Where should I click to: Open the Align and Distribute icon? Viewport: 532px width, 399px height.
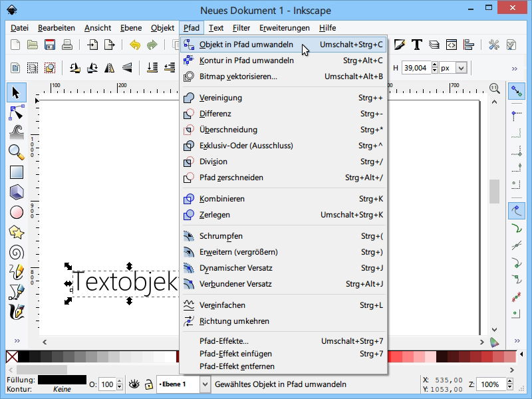click(x=469, y=45)
